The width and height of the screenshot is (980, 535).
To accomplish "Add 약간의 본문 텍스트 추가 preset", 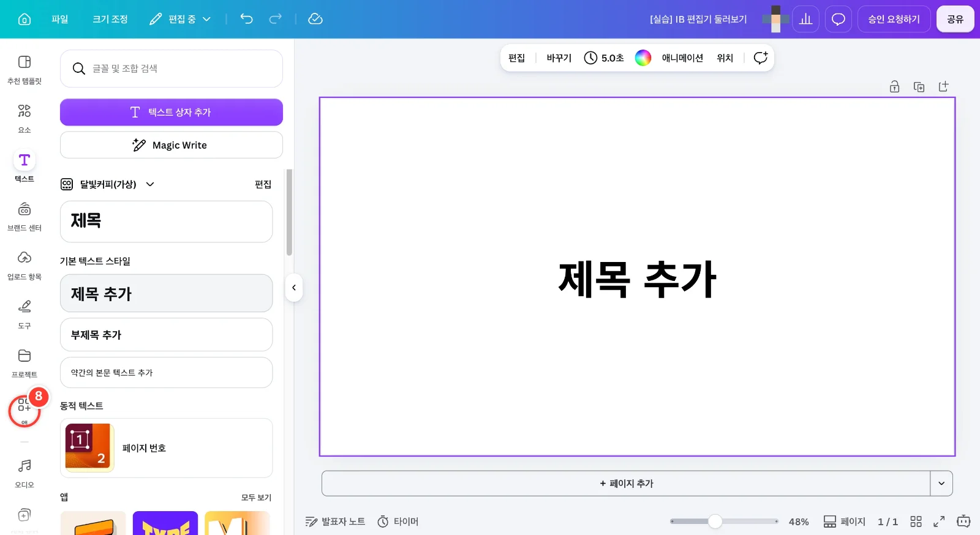I will pyautogui.click(x=166, y=372).
